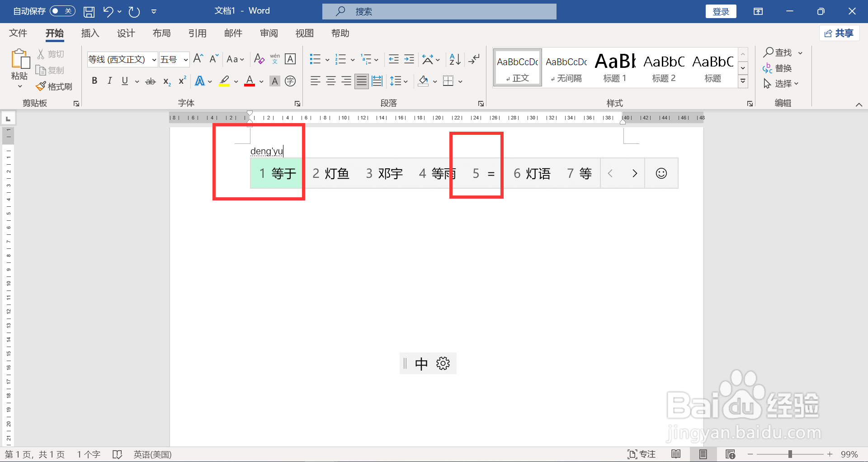
Task: Center text alignment icon
Action: [x=330, y=81]
